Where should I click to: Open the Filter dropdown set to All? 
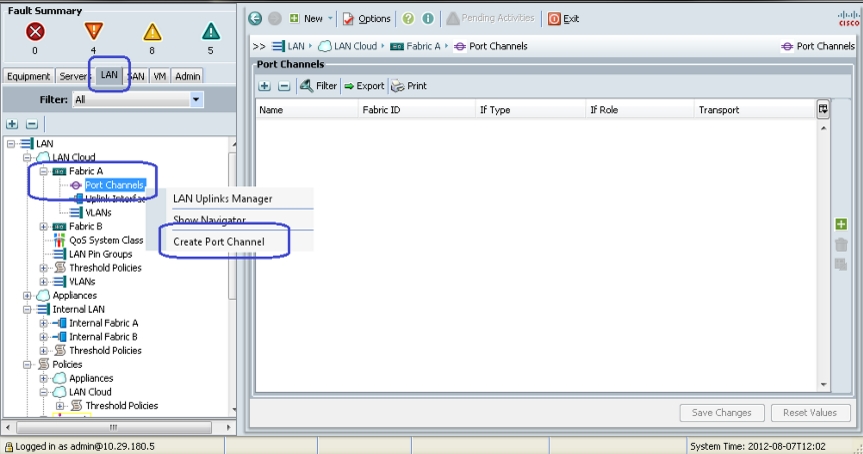(x=138, y=100)
